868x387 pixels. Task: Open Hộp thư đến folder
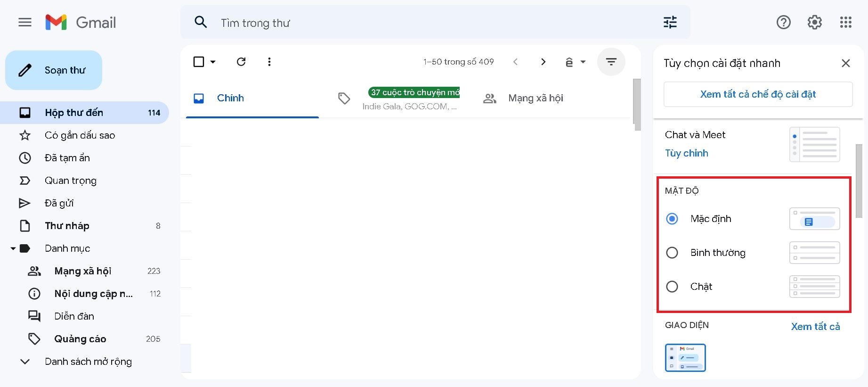click(84, 113)
